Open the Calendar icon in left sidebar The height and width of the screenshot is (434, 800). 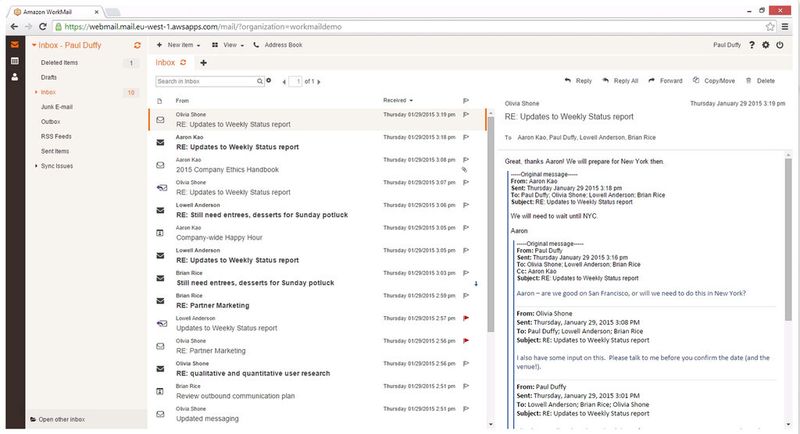14,61
